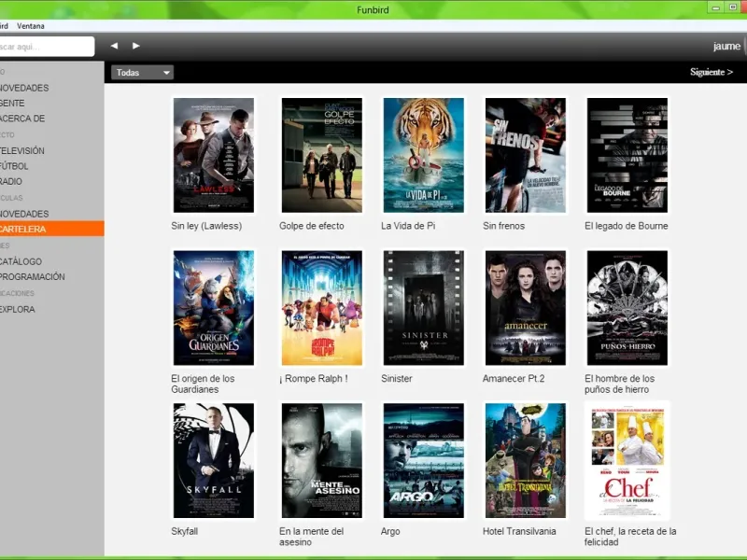Select the Cartelera sidebar item
This screenshot has width=747, height=560.
click(x=52, y=229)
